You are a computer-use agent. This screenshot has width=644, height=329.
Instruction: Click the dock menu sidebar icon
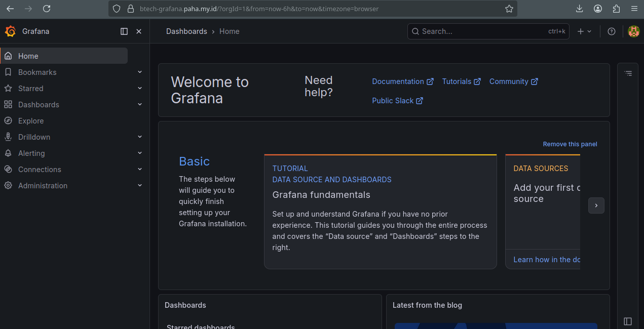pos(124,31)
